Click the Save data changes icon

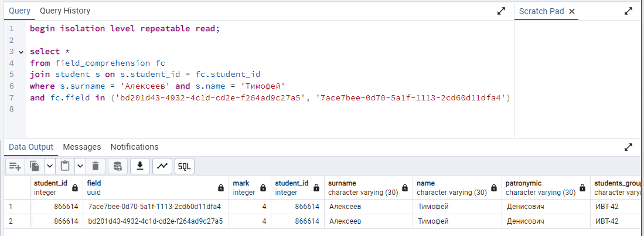[118, 166]
